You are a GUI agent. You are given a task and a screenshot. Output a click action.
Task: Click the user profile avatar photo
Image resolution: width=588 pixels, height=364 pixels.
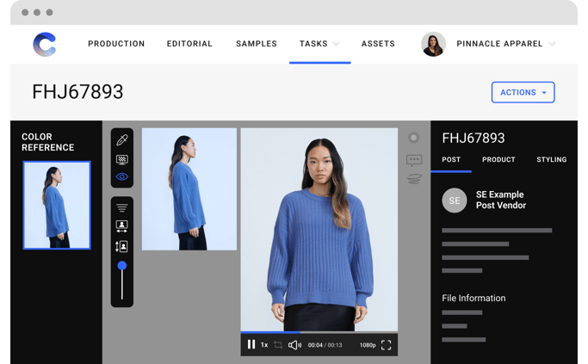[433, 44]
